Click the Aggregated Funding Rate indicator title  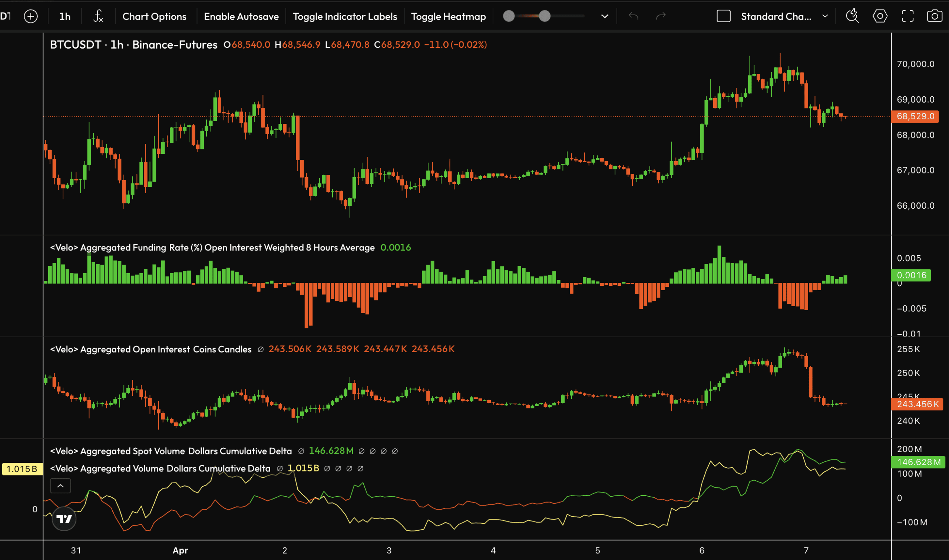(x=212, y=248)
